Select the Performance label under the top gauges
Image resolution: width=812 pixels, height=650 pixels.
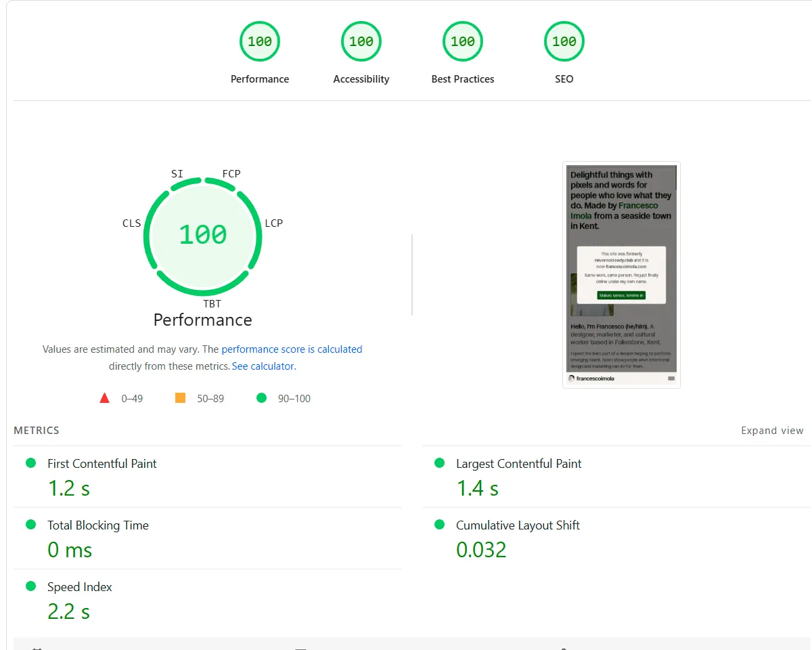pos(260,79)
